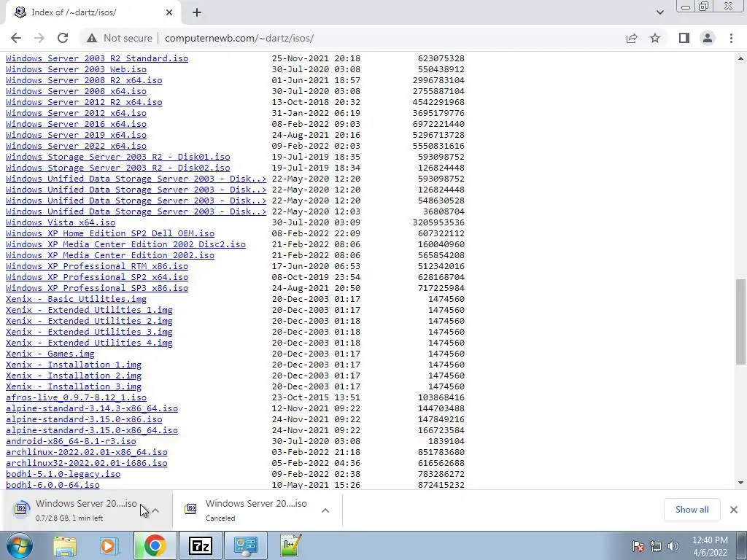Screen dimensions: 747x560
Task: Open the tab search chevron
Action: 659,12
